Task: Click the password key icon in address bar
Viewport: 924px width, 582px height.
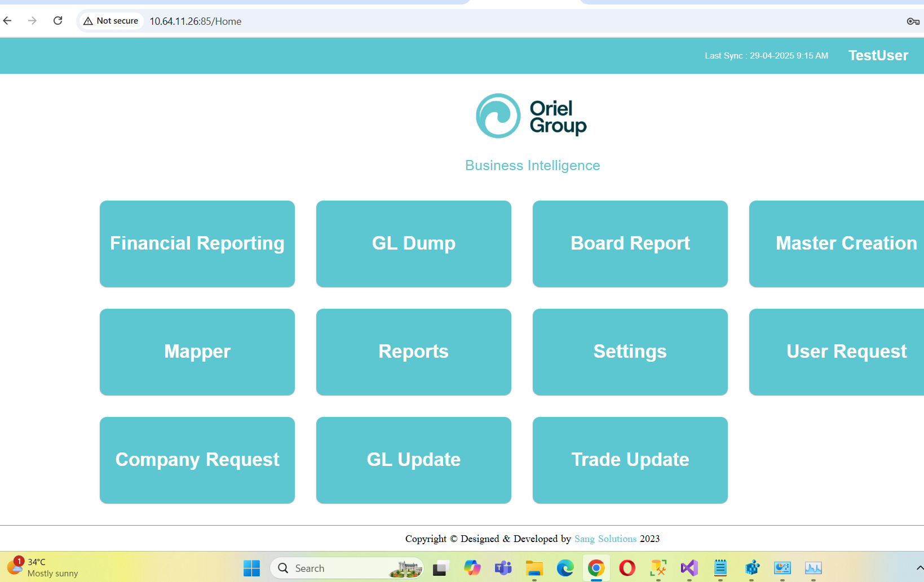Action: (913, 21)
